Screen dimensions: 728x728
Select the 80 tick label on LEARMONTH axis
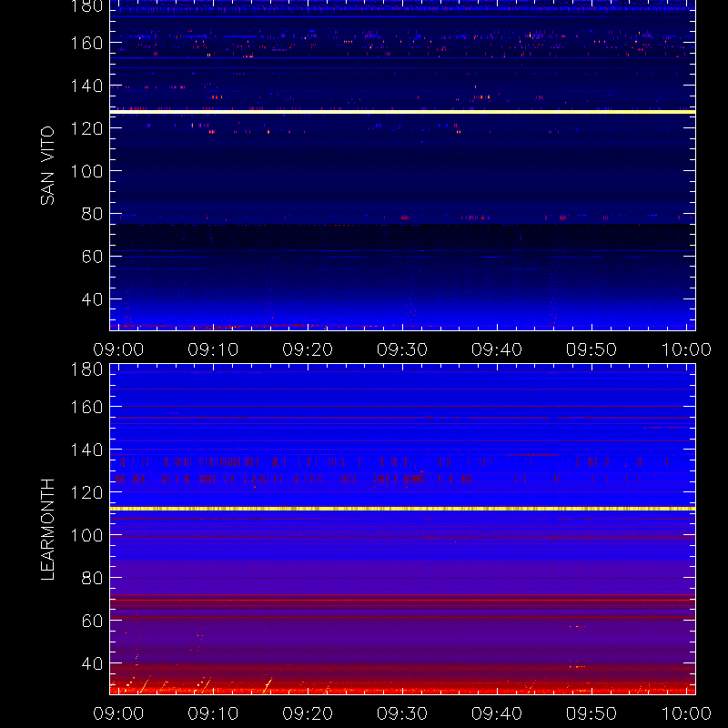[92, 578]
